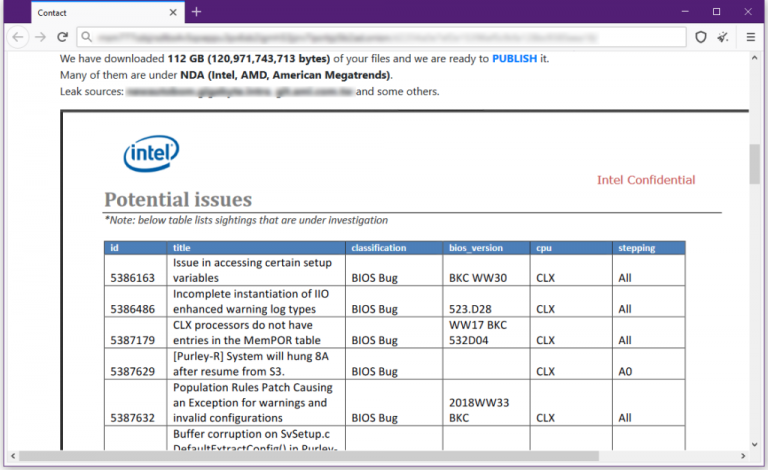Screen dimensions: 768x470
Task: Click the URL address bar field
Action: [380, 37]
